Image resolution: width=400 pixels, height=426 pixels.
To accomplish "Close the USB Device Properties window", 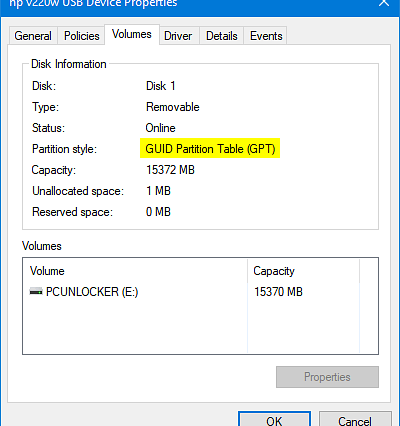I will pos(384,3).
